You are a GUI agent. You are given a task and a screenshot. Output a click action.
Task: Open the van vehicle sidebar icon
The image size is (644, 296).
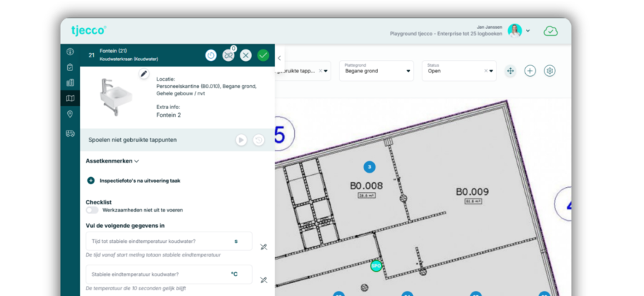[70, 133]
